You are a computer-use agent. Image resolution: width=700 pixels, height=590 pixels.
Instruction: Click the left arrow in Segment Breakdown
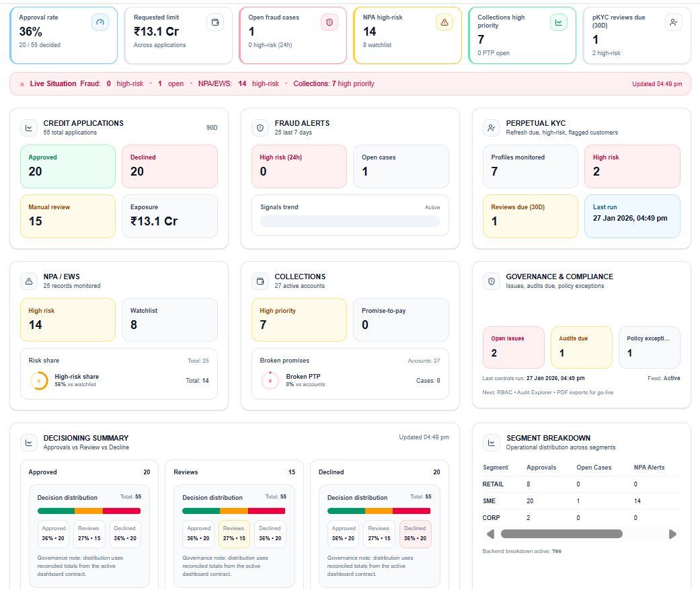490,533
